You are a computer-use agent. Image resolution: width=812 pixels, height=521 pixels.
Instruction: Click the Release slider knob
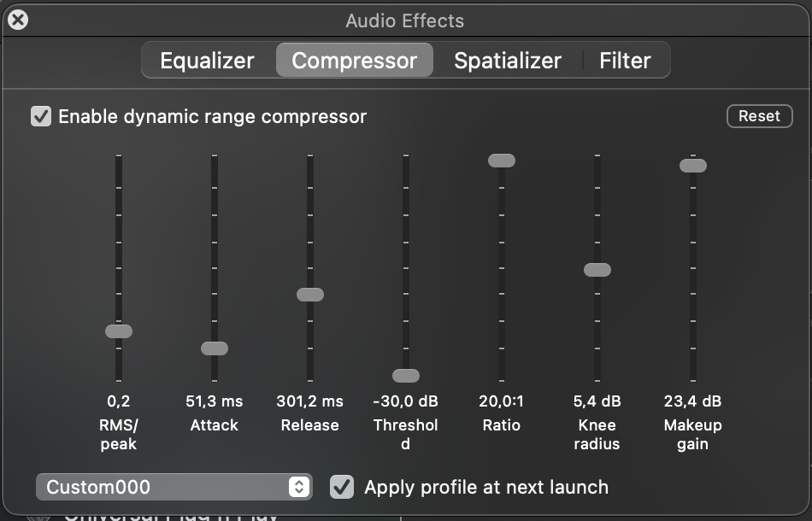pyautogui.click(x=310, y=295)
